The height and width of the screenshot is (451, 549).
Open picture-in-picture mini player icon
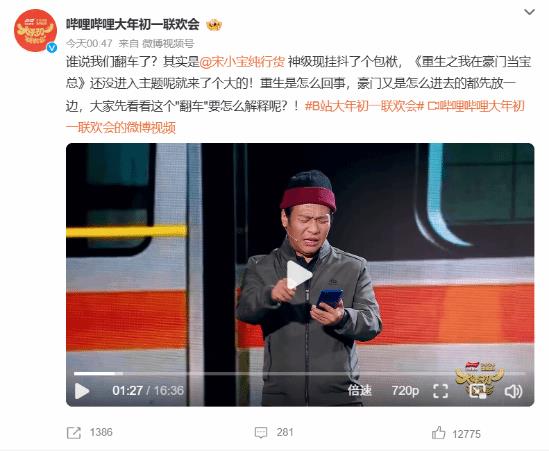478,391
